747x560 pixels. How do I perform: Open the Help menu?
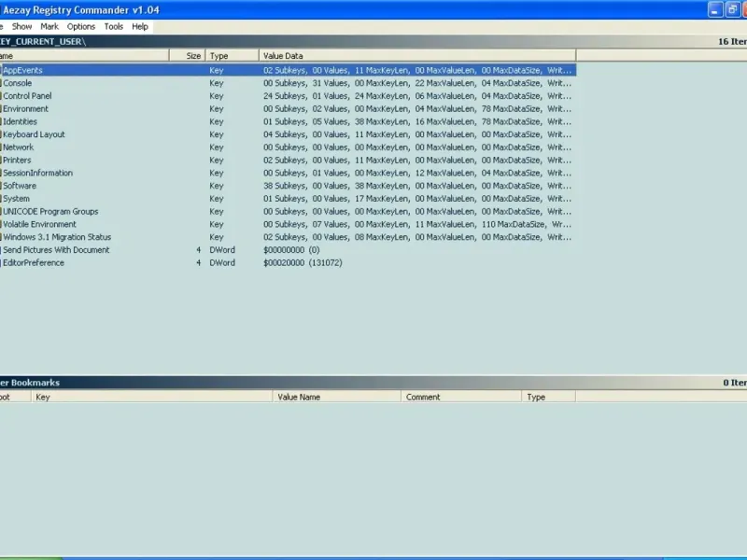[140, 27]
